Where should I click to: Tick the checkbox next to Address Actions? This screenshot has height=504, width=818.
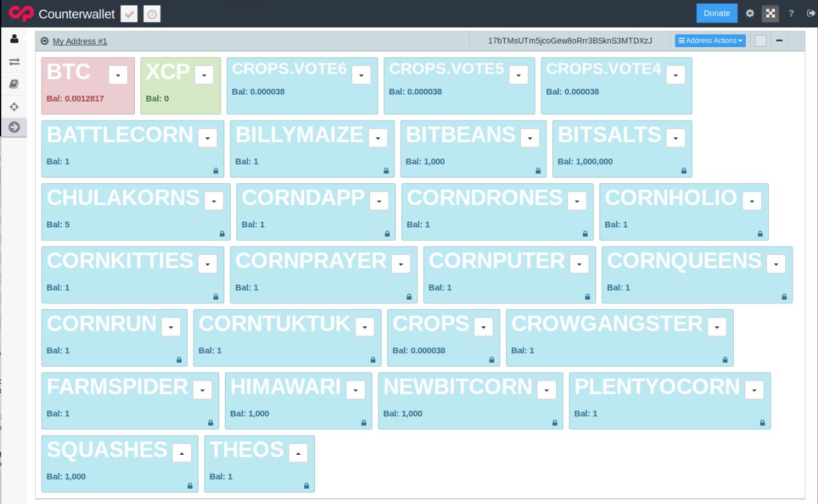tap(760, 41)
